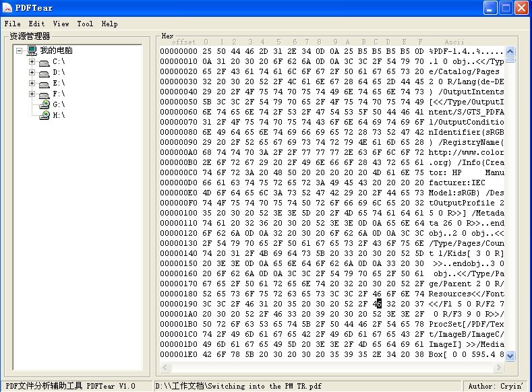This screenshot has height=392, width=532.
Task: Open the Tool menu
Action: click(x=85, y=24)
